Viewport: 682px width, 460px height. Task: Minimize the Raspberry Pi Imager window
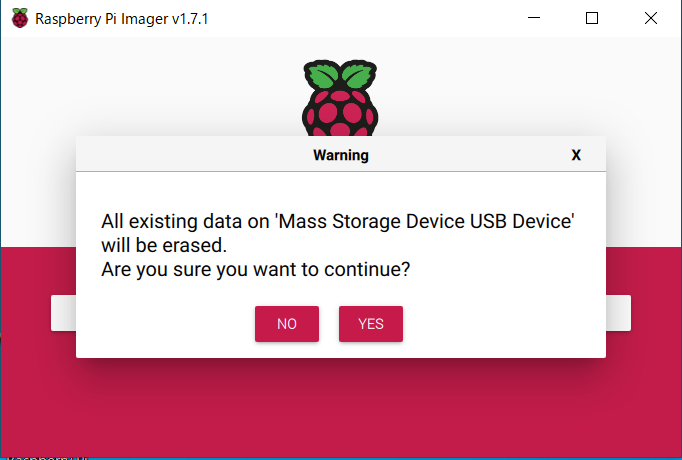534,18
